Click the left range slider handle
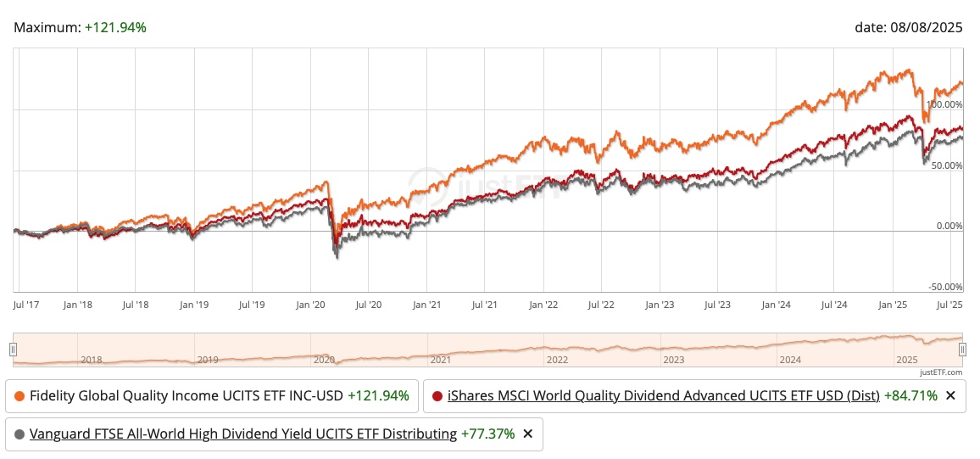 (13, 349)
